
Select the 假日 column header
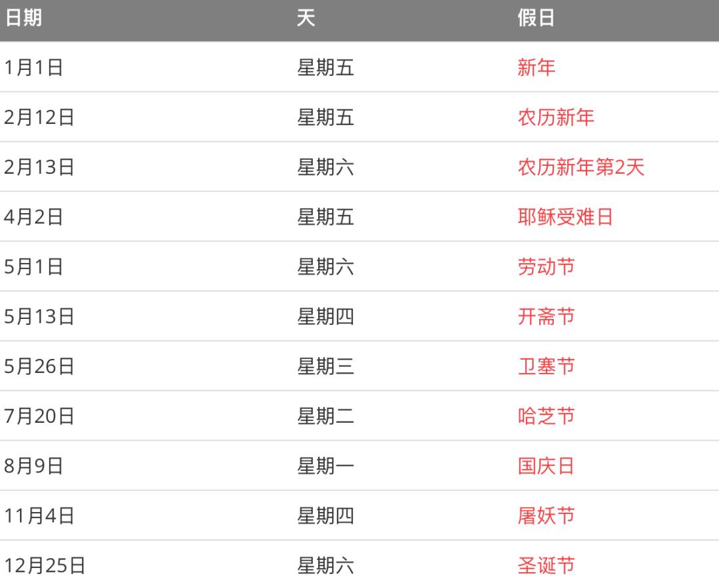[x=536, y=18]
